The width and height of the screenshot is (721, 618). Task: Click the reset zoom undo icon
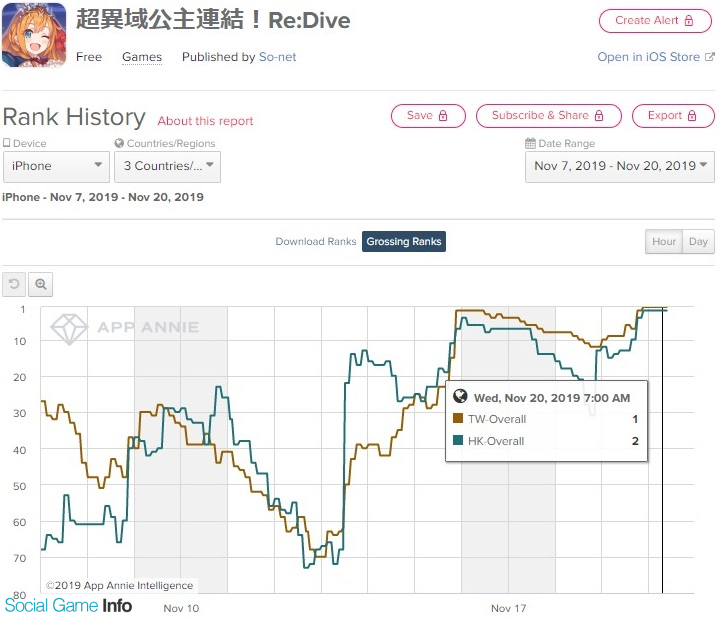pos(14,284)
